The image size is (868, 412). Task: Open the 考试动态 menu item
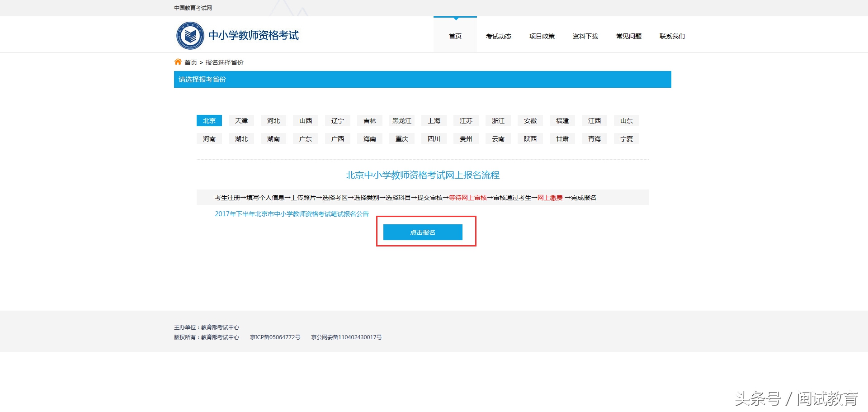point(498,36)
